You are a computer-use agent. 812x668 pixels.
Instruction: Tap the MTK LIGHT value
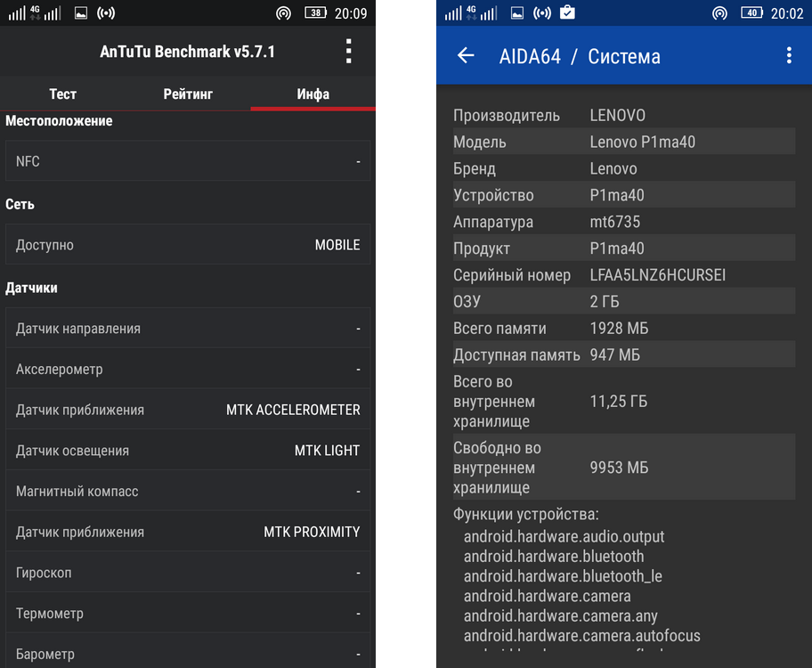pos(327,451)
